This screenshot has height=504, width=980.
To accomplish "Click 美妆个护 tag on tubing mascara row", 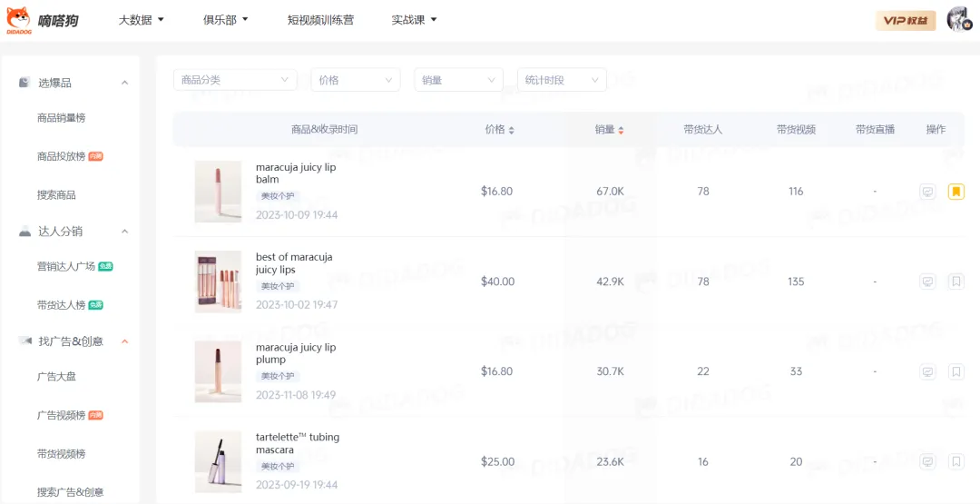I will tap(278, 467).
